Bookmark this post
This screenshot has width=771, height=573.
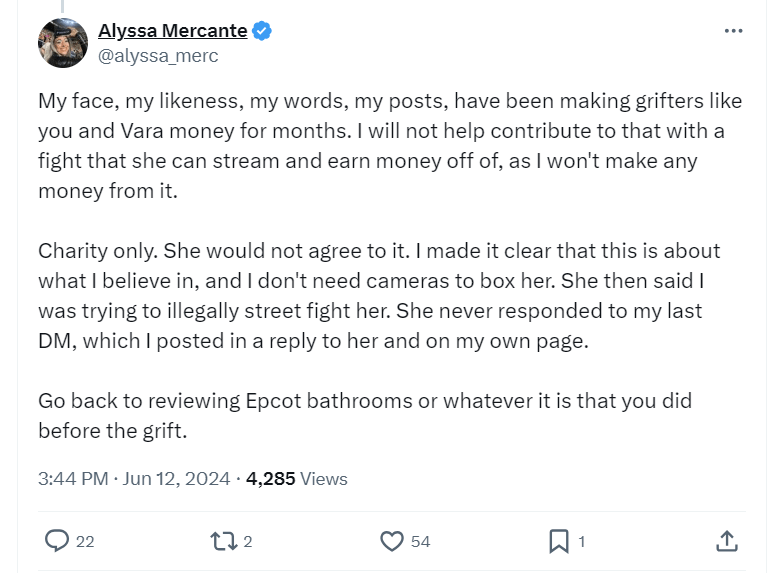[558, 541]
